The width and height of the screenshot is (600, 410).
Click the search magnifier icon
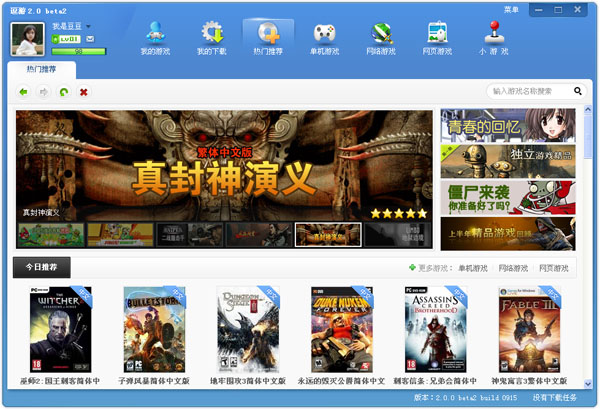click(577, 91)
